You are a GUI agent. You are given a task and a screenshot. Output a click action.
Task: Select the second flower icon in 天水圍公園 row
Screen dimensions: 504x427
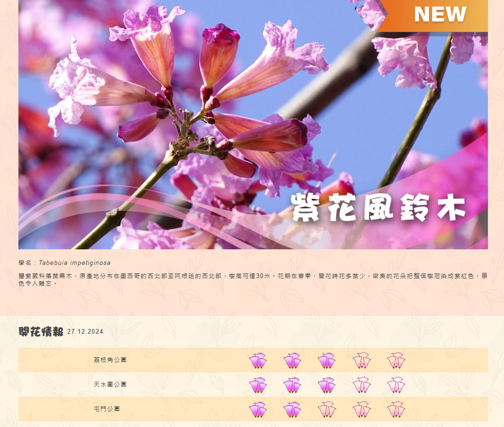point(292,385)
